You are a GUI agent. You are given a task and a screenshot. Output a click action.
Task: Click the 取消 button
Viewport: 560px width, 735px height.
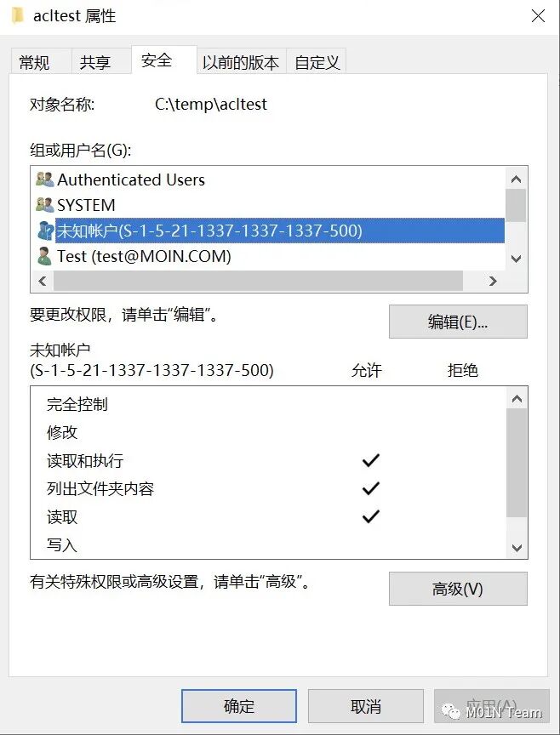[x=365, y=706]
